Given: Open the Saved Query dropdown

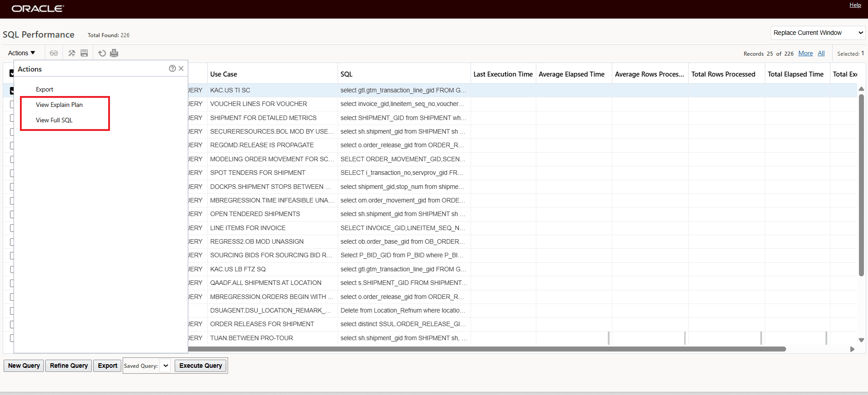Looking at the screenshot, I should (166, 366).
